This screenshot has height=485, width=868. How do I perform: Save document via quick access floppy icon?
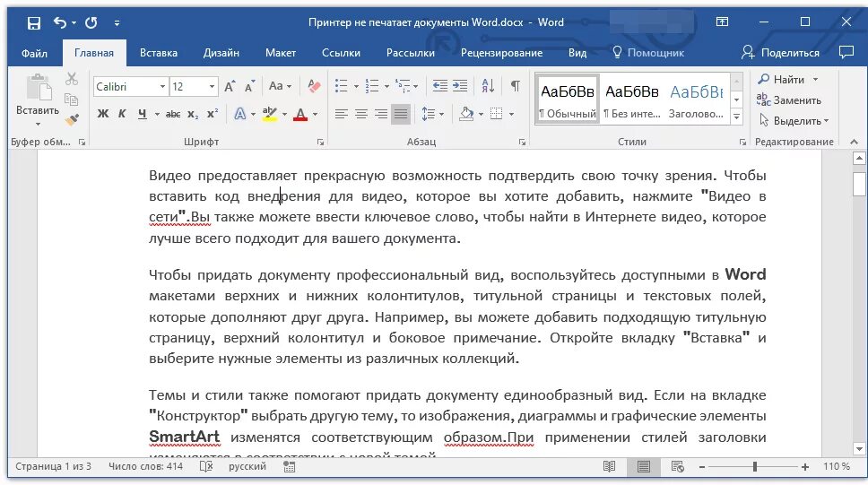34,22
